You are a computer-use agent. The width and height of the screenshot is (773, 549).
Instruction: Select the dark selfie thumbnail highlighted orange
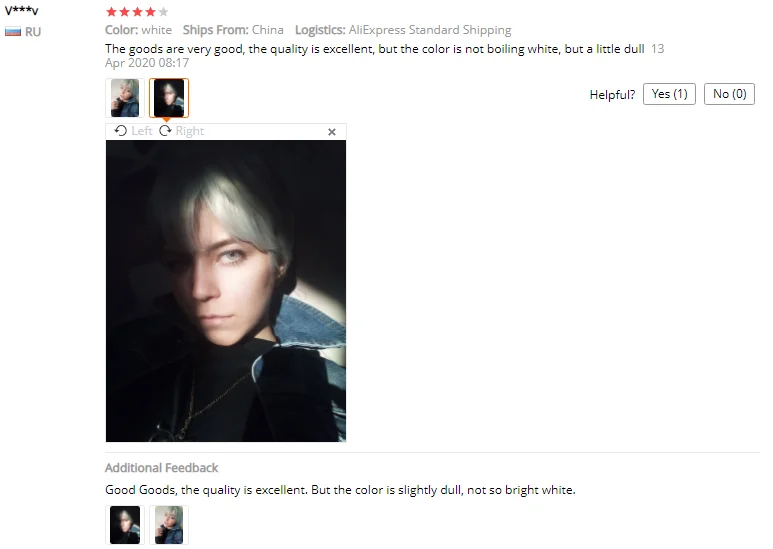tap(169, 98)
